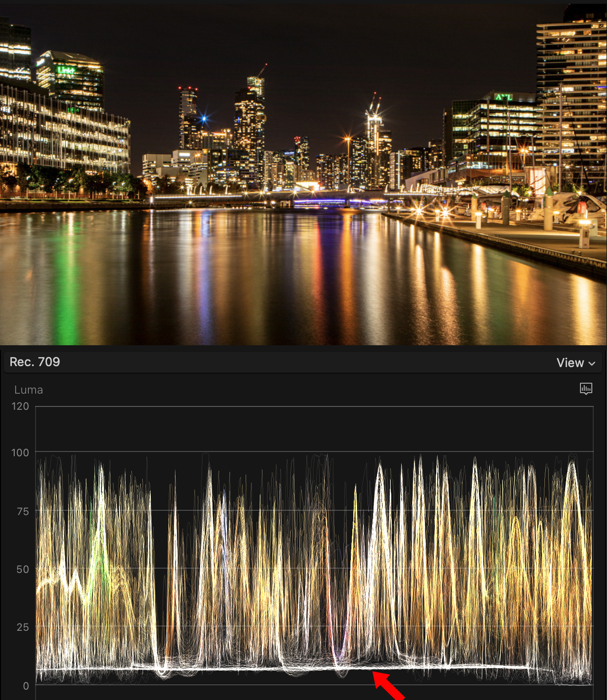607x700 pixels.
Task: Open the View dropdown menu
Action: [575, 363]
